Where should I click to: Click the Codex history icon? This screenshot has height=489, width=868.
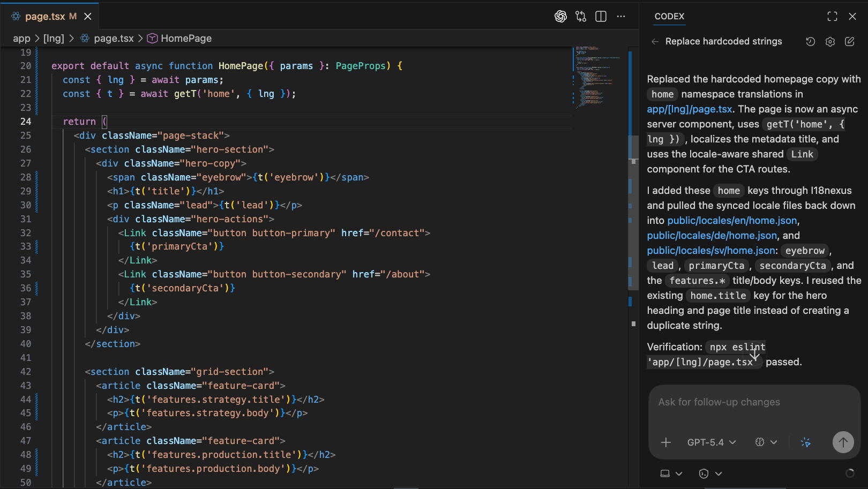pyautogui.click(x=811, y=41)
